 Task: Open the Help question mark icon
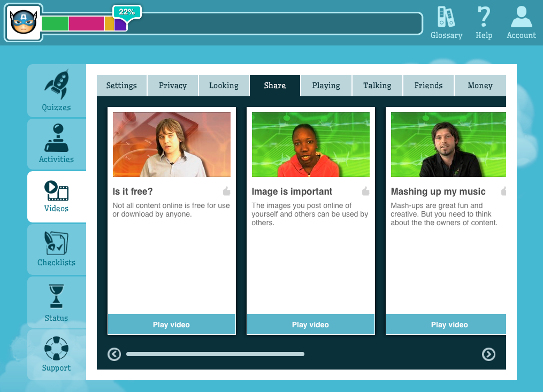(x=484, y=17)
